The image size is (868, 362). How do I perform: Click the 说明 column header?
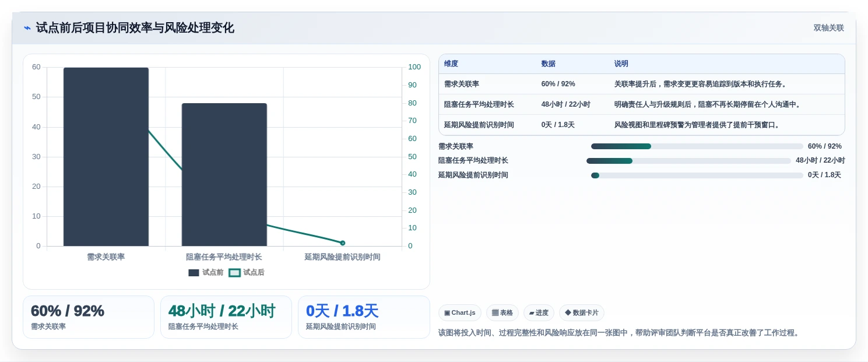[621, 64]
